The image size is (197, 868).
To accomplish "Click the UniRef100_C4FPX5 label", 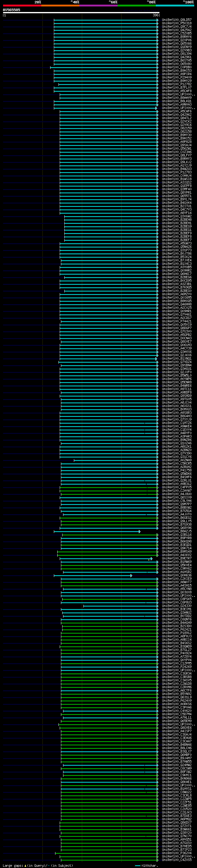I will point(177,487).
